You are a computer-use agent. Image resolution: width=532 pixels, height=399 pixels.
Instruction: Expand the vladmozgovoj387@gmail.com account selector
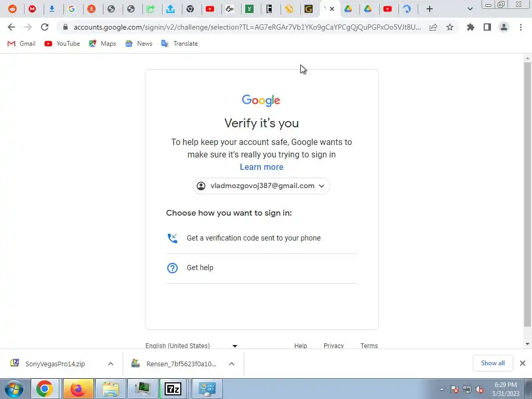pyautogui.click(x=261, y=186)
